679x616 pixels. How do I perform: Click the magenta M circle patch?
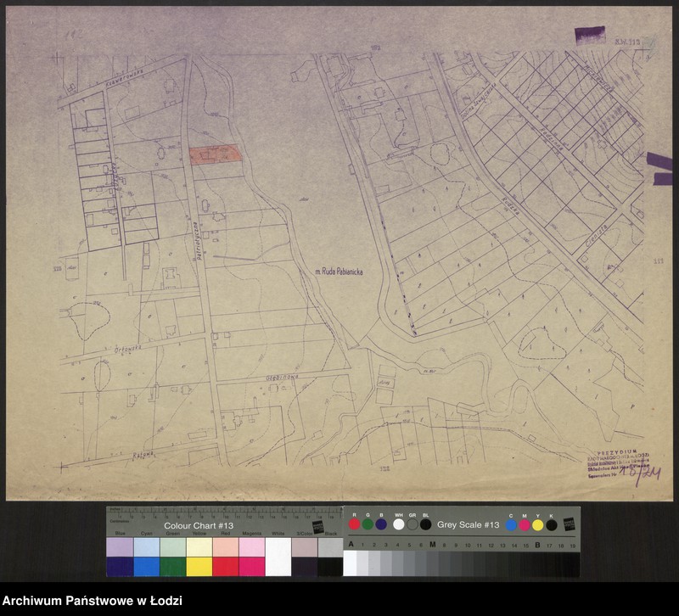tap(524, 524)
